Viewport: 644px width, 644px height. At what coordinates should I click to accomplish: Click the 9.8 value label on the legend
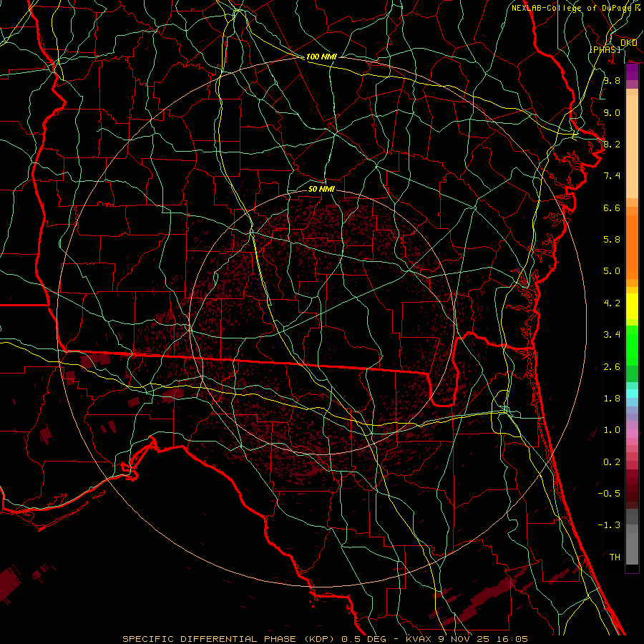click(x=611, y=81)
